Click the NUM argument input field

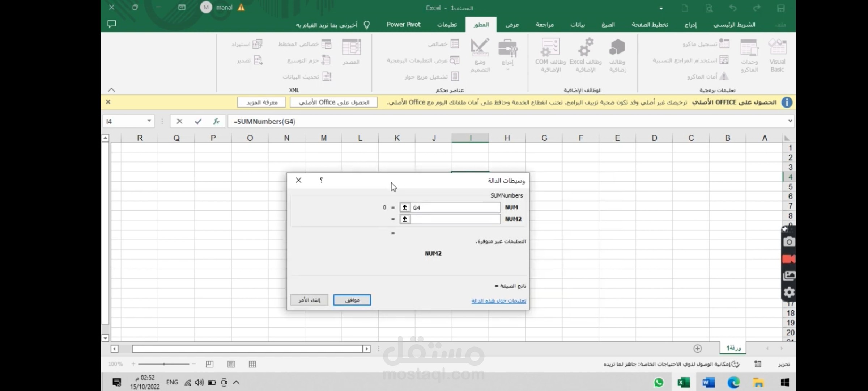click(x=455, y=207)
